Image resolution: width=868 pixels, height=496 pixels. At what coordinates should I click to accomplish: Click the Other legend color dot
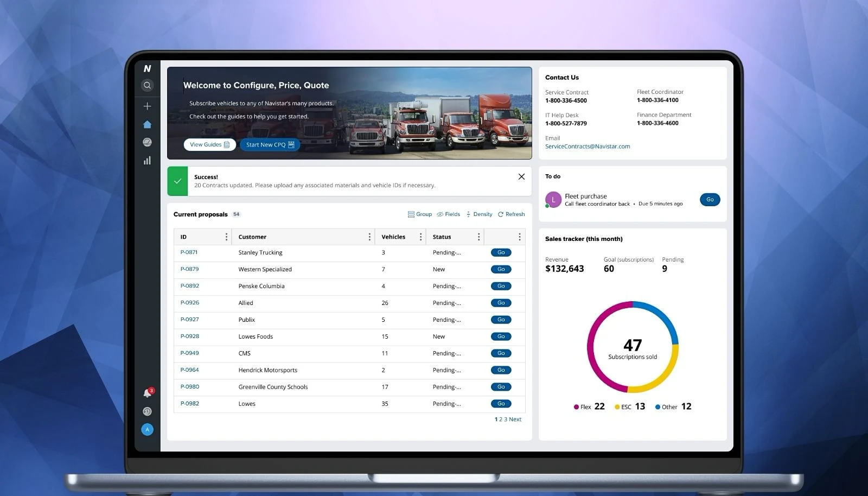pos(658,407)
